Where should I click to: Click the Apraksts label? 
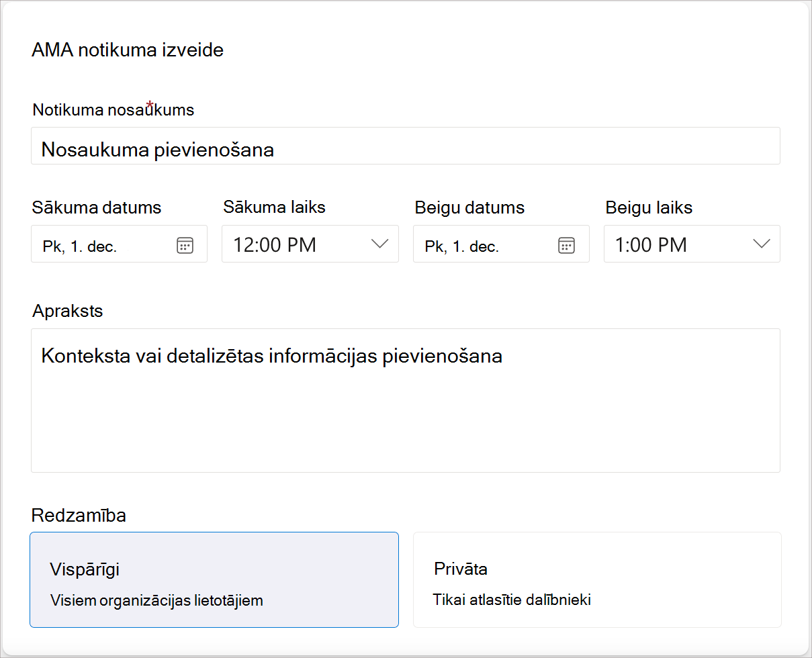click(x=67, y=311)
